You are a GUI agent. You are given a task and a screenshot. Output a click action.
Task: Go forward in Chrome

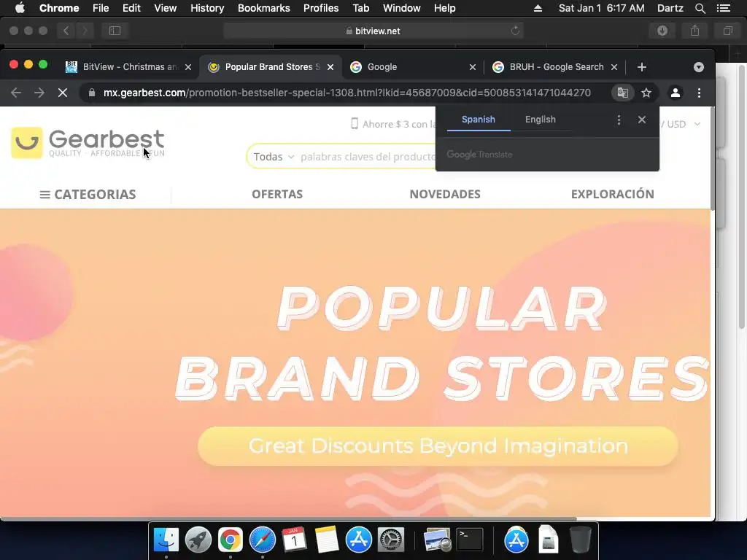(39, 93)
